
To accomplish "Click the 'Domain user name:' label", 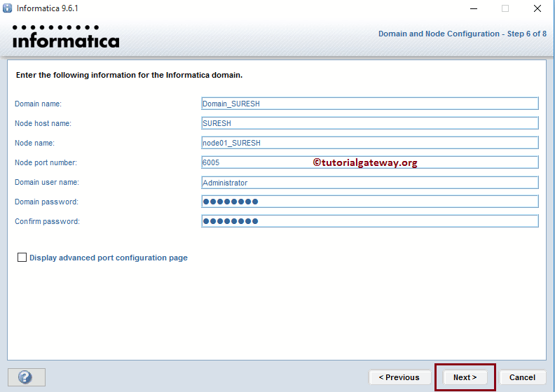I will pyautogui.click(x=47, y=182).
